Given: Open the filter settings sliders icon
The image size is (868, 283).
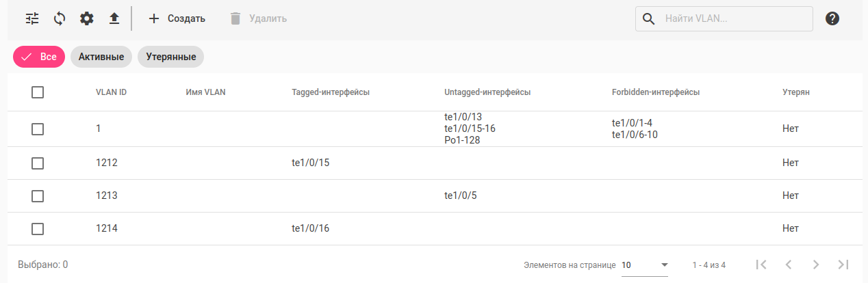Looking at the screenshot, I should [x=33, y=18].
